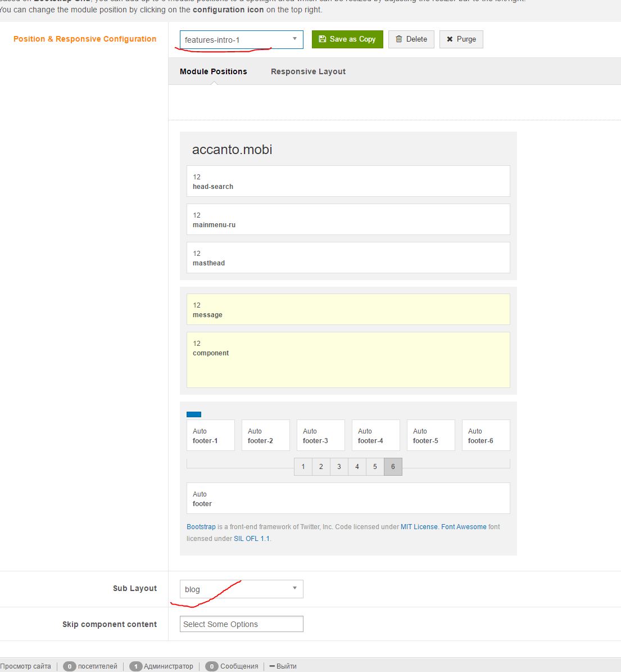Select the single footer position block

[x=348, y=498]
